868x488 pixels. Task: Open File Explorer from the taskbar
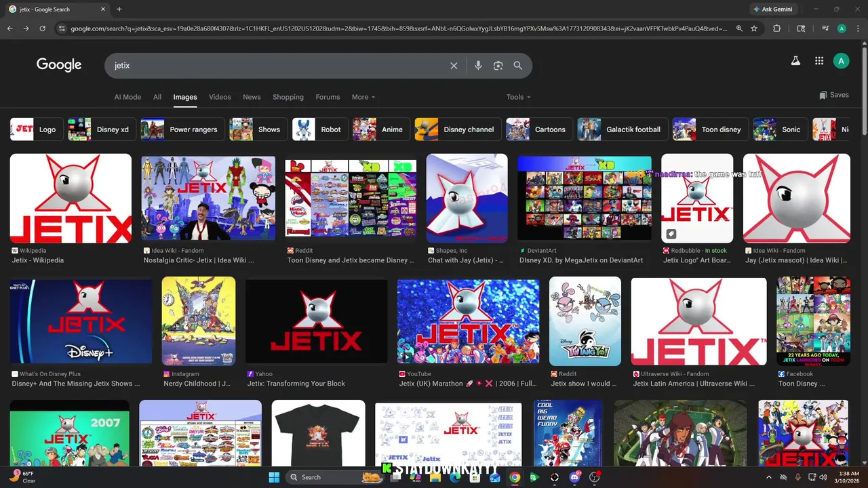click(x=435, y=477)
